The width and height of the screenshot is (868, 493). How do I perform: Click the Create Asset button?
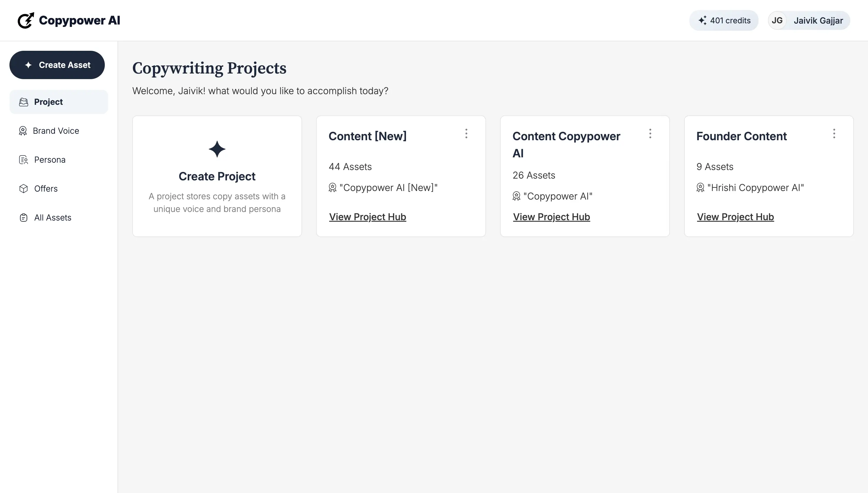click(57, 65)
